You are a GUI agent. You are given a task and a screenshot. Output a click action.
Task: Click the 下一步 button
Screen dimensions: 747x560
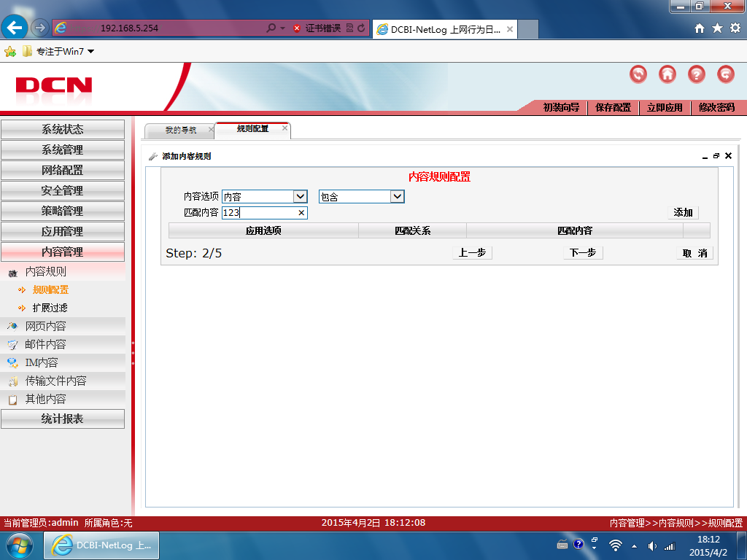click(x=583, y=253)
